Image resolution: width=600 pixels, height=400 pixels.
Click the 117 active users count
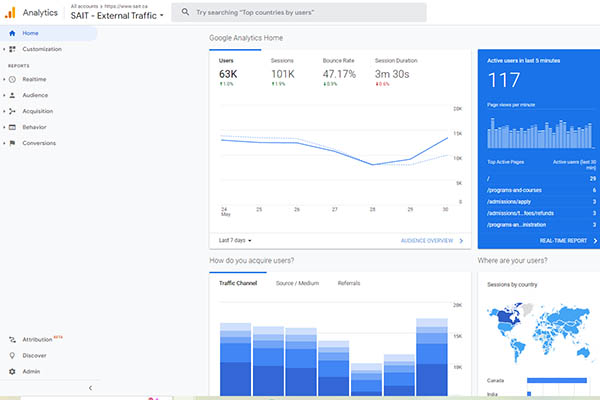(504, 80)
